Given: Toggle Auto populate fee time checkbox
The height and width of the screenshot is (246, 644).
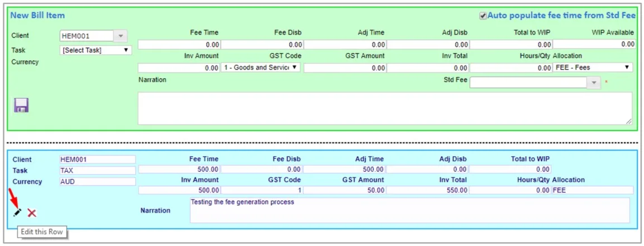Looking at the screenshot, I should (483, 16).
